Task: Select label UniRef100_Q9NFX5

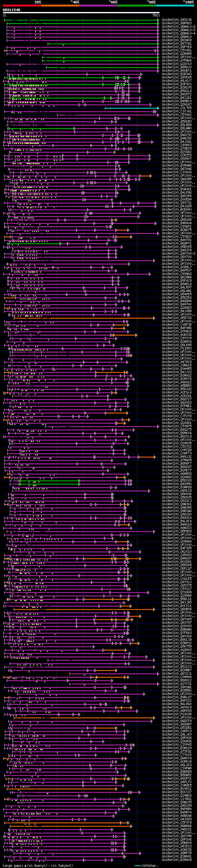Action: tap(176, 853)
